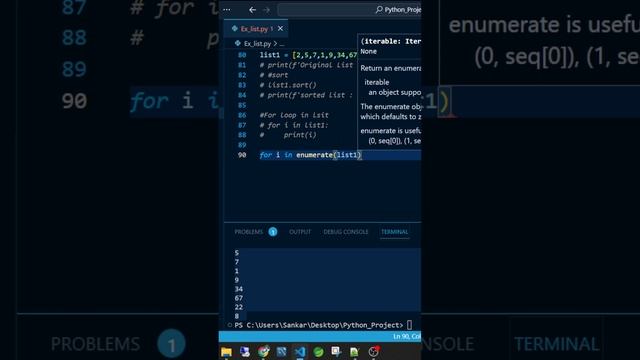Screen dimensions: 640x360
Task: Click 'enumerate' in line 90 code
Action: [314, 155]
